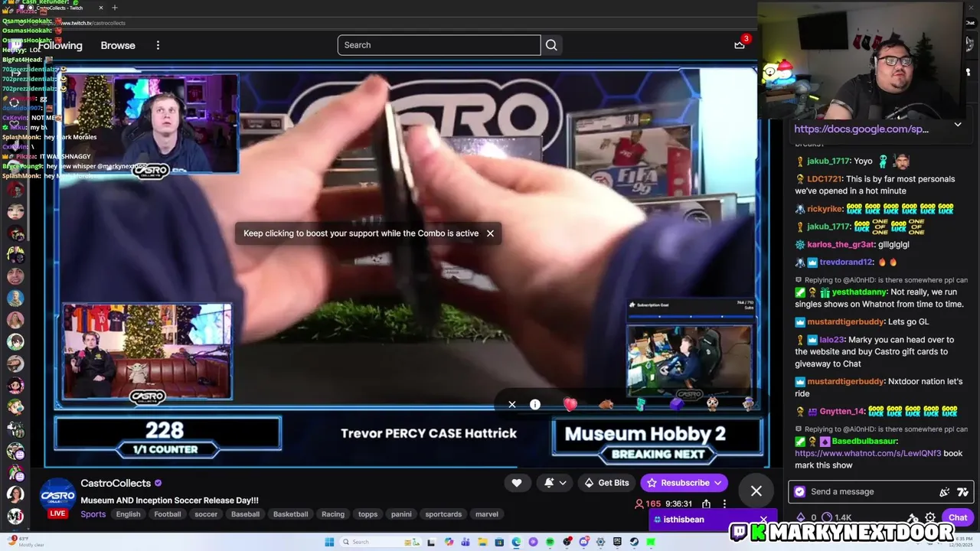Open the bell notification settings dropdown
Image resolution: width=980 pixels, height=551 pixels.
(x=556, y=483)
